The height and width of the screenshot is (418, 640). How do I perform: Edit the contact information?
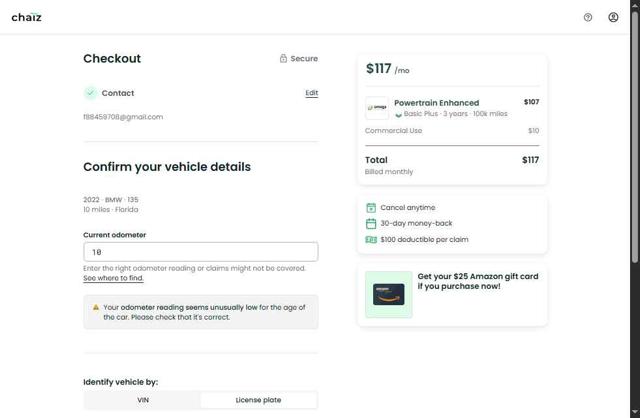pos(311,93)
